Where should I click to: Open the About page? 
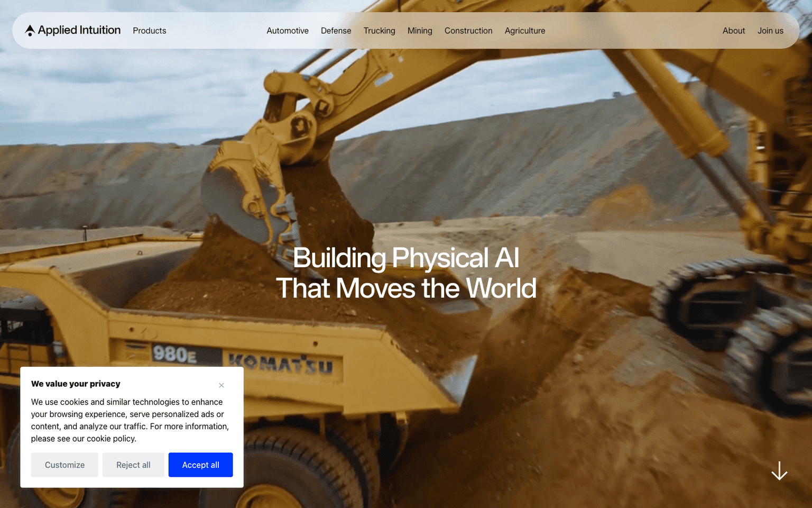click(734, 31)
